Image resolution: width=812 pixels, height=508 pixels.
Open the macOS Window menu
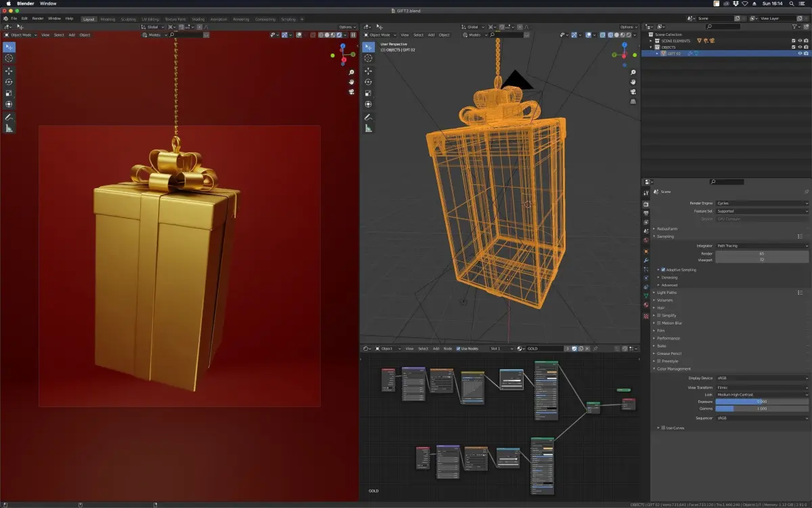48,3
